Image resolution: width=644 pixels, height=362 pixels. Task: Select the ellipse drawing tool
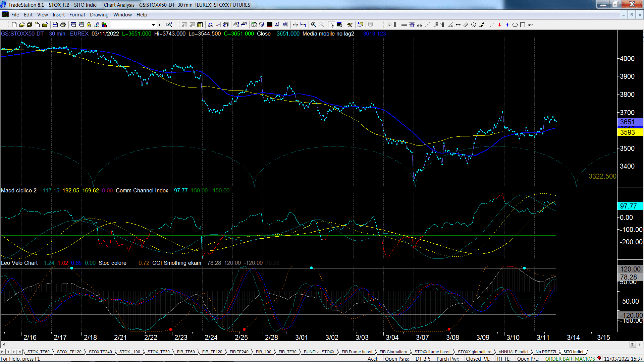515,25
